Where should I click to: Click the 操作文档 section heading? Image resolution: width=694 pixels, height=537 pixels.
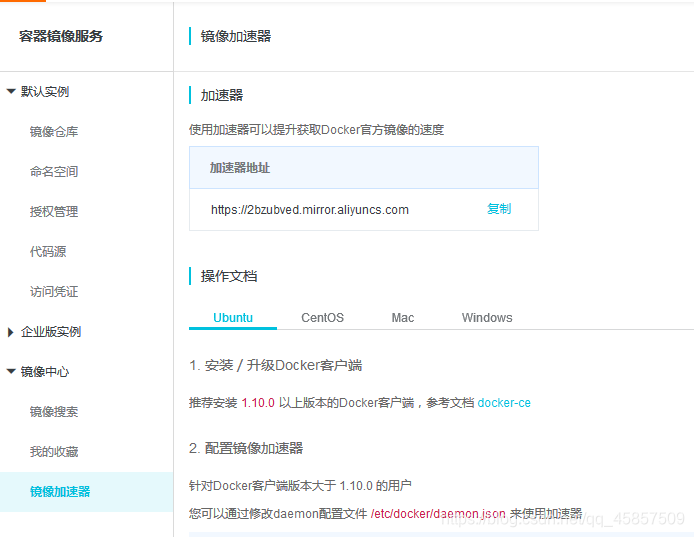(229, 276)
